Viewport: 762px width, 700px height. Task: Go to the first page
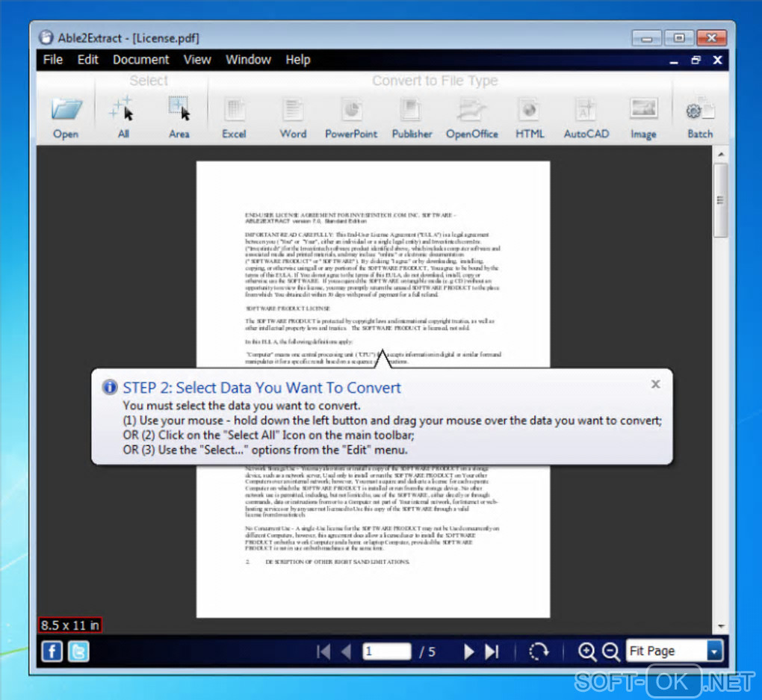323,651
